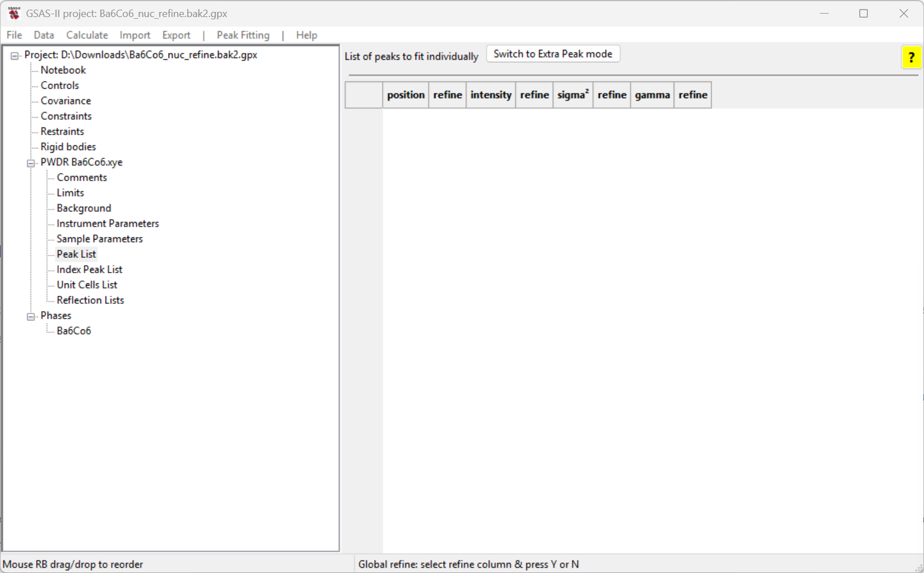Viewport: 924px width, 573px height.
Task: Click the sigma² column header
Action: [x=573, y=95]
